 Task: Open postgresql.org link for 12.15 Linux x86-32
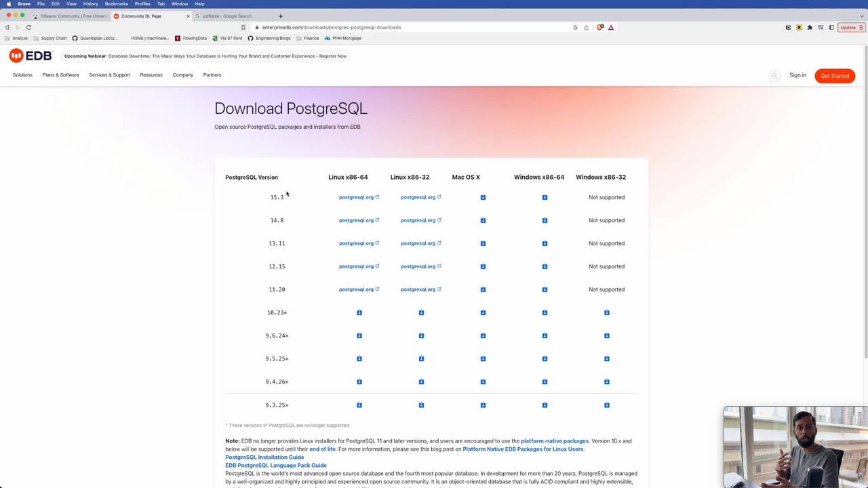[420, 266]
